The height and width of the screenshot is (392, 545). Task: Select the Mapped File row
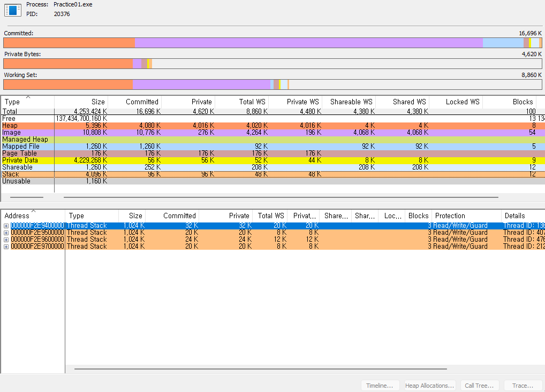(273, 146)
